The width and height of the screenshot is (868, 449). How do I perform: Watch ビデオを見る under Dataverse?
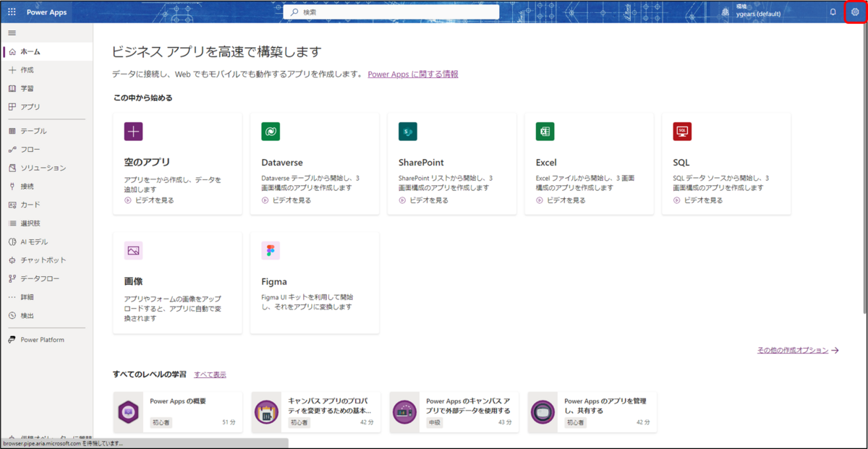(286, 200)
